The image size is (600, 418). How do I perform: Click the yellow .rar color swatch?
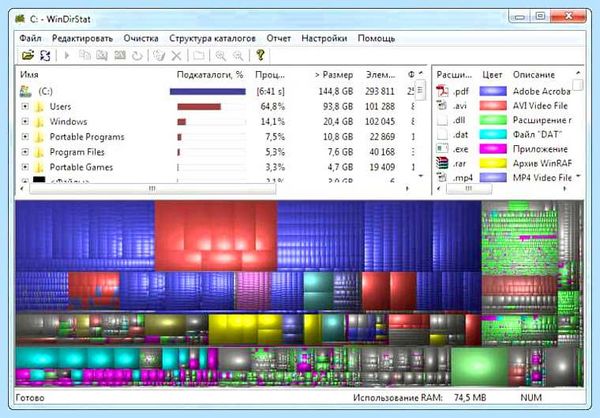pos(493,163)
